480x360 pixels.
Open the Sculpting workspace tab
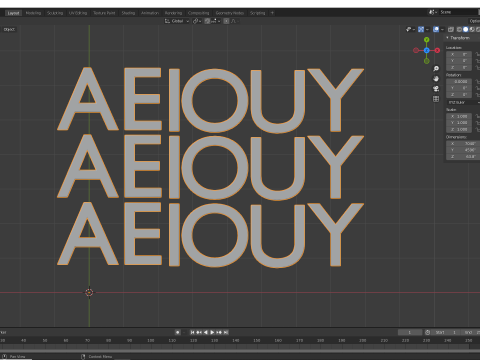55,13
